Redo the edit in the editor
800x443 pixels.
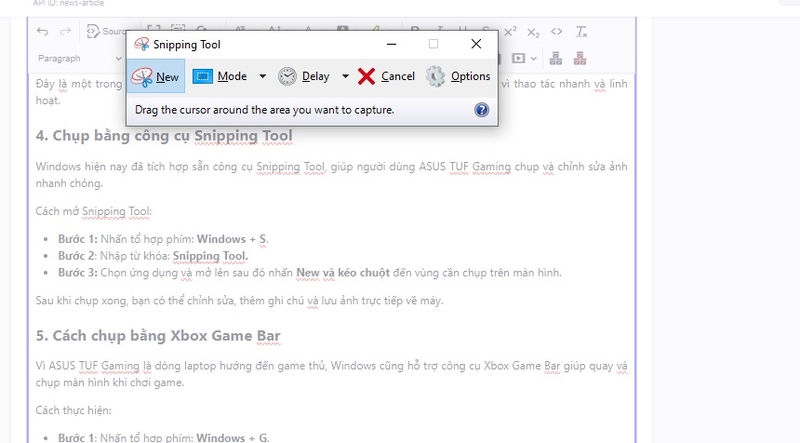click(x=65, y=32)
